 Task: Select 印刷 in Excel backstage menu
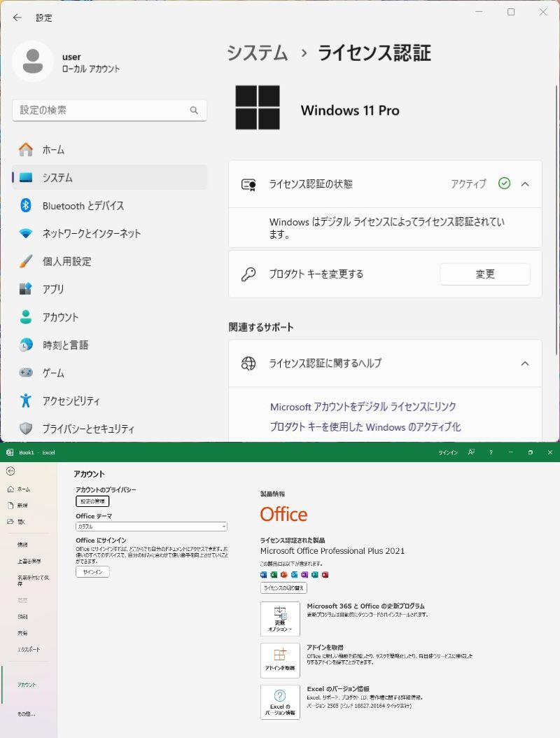(x=22, y=617)
